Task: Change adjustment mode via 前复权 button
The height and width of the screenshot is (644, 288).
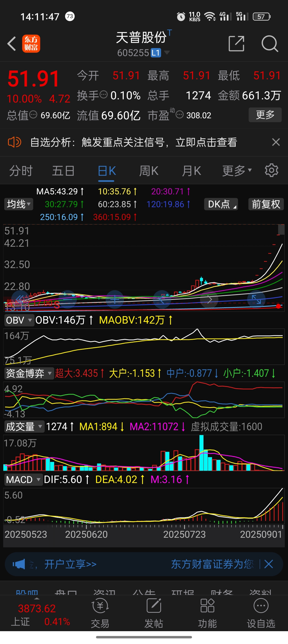Action: pyautogui.click(x=266, y=204)
